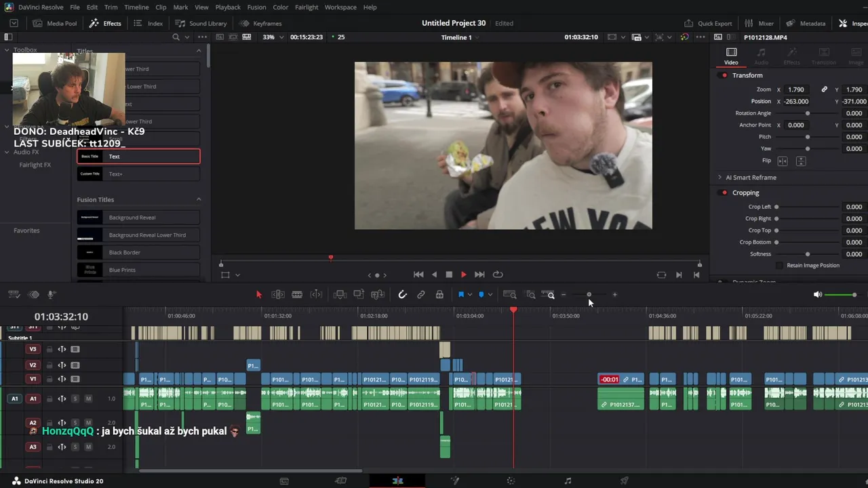Viewport: 868px width, 488px height.
Task: Open the Playback menu
Action: click(x=228, y=7)
